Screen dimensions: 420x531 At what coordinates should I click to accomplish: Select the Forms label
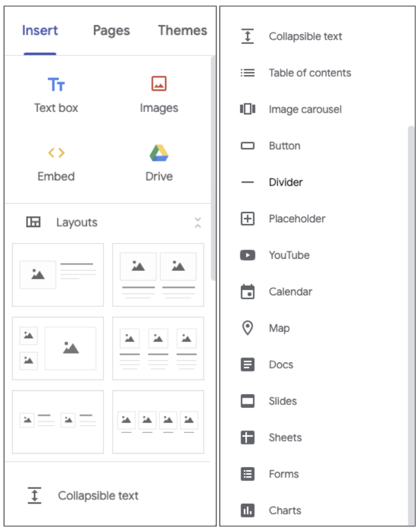coord(284,474)
